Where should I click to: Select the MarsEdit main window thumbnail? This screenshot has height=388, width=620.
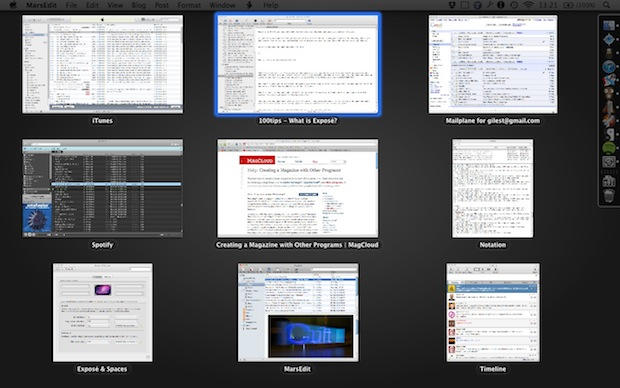(x=298, y=312)
